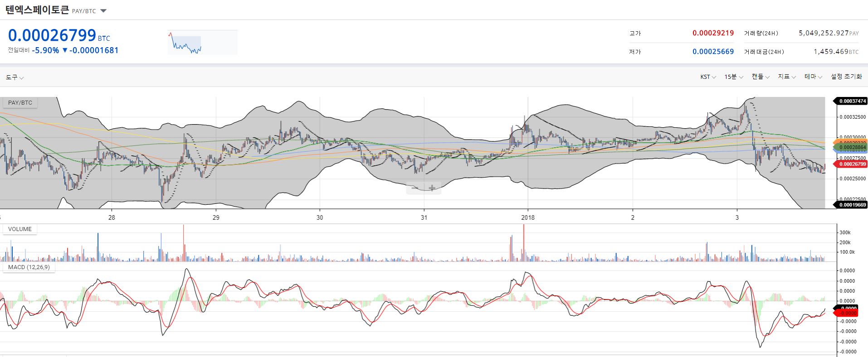Click the green 0.00028864 axis tag
This screenshot has width=868, height=357.
pyautogui.click(x=851, y=148)
